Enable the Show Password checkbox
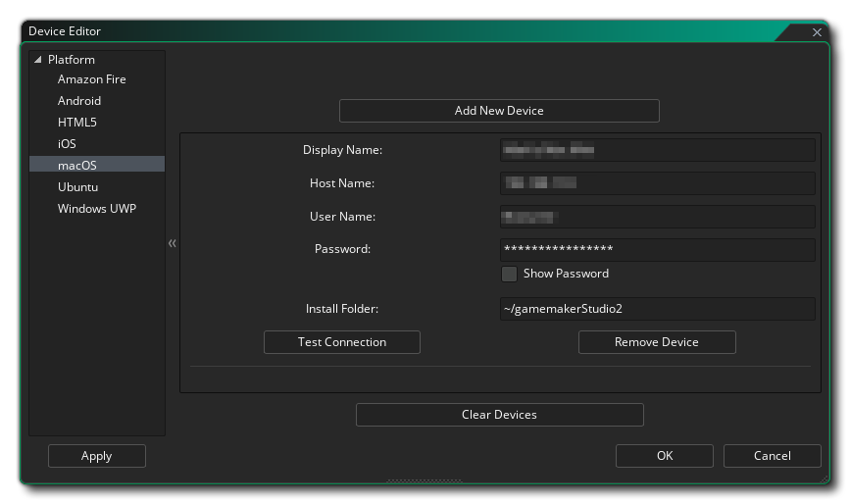The width and height of the screenshot is (850, 504). [509, 274]
